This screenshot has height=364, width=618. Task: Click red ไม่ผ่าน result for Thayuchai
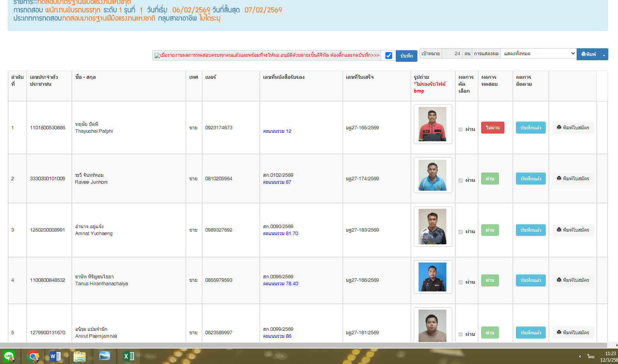[x=492, y=128]
